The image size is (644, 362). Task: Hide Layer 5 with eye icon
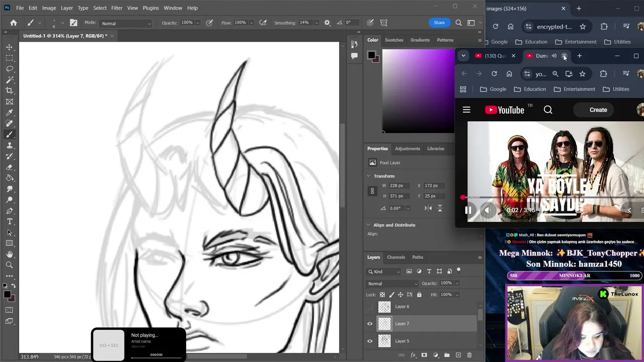pos(370,341)
